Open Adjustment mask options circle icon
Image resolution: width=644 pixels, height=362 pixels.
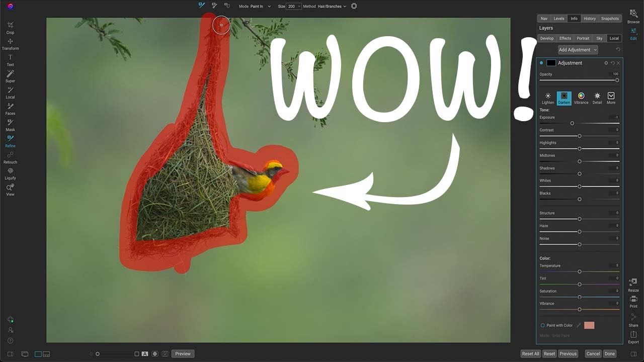point(606,63)
